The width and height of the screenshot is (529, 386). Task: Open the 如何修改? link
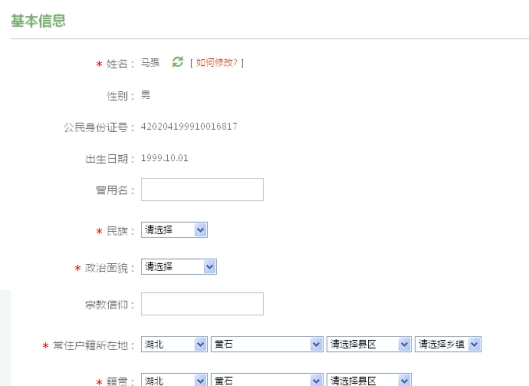pos(217,62)
